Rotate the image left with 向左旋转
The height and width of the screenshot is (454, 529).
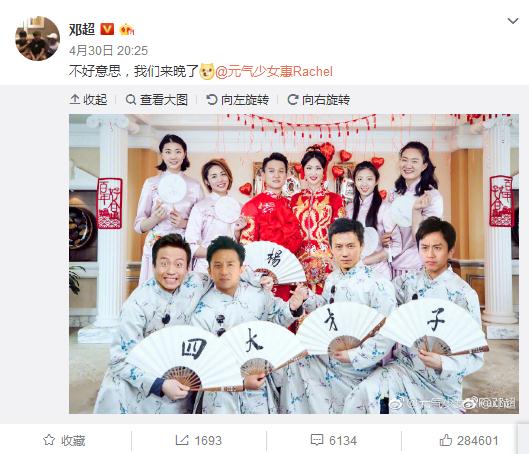238,100
